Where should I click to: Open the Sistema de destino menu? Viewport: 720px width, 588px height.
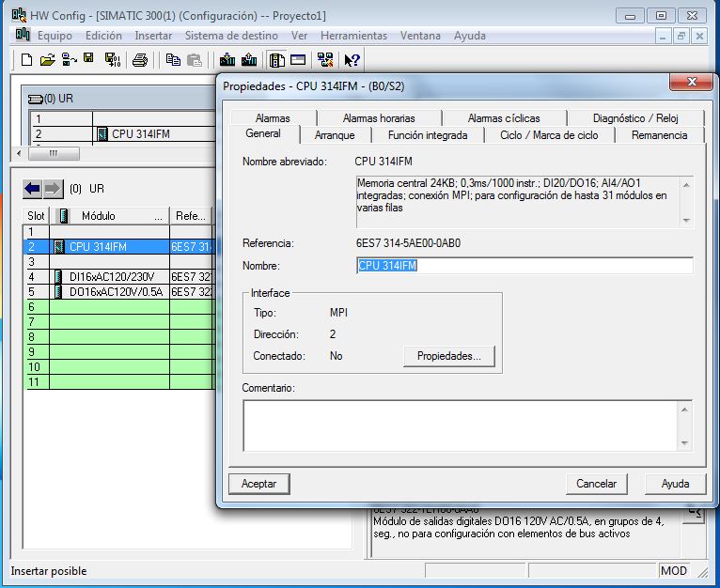point(231,36)
